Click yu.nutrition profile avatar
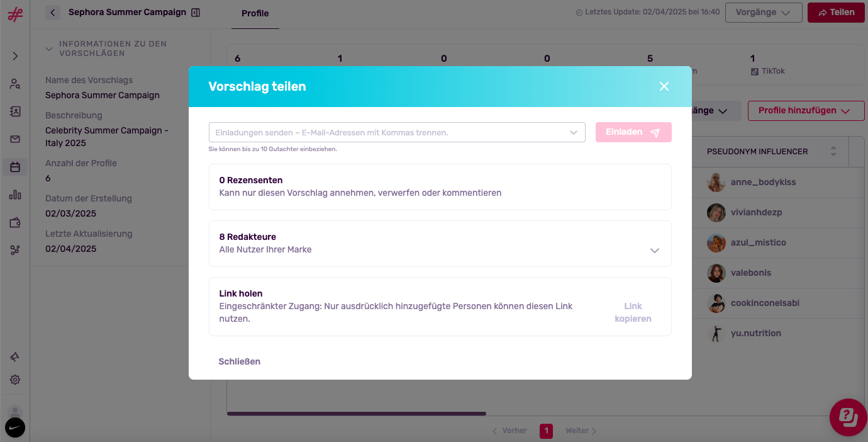This screenshot has height=442, width=868. tap(716, 334)
